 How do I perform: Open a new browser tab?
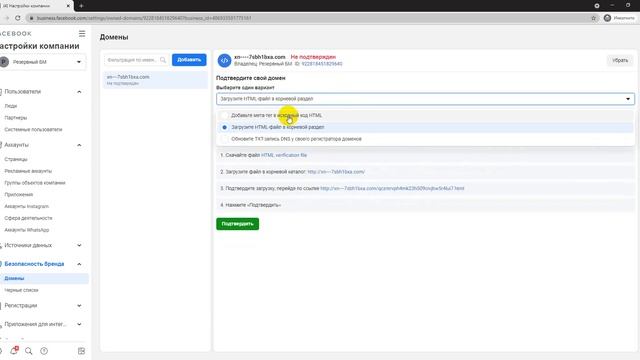[x=81, y=6]
